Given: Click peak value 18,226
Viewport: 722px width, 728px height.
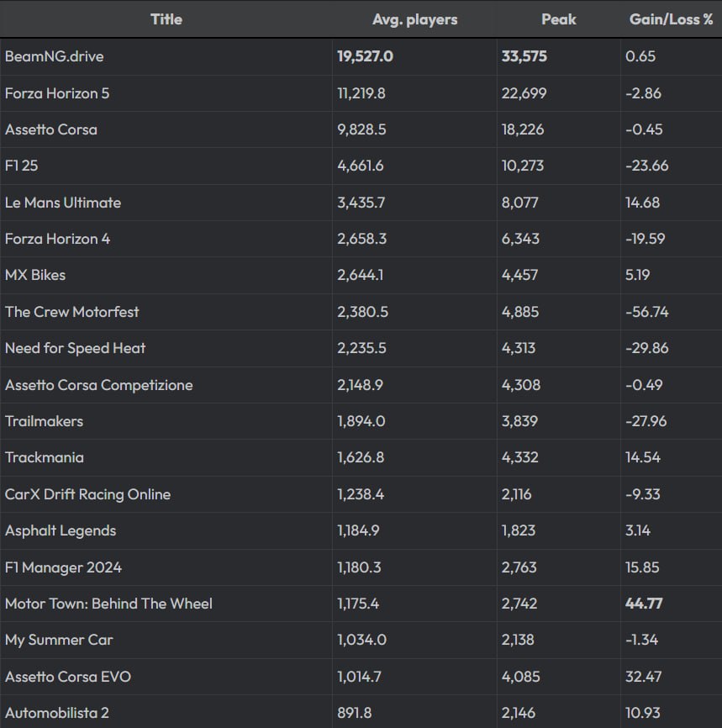Looking at the screenshot, I should click(x=522, y=129).
